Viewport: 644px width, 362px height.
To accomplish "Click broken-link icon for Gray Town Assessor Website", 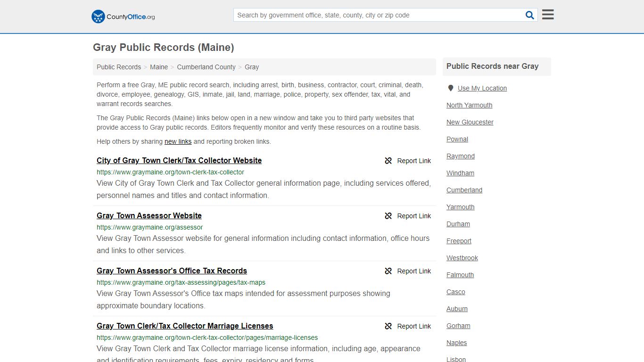I will coord(388,216).
